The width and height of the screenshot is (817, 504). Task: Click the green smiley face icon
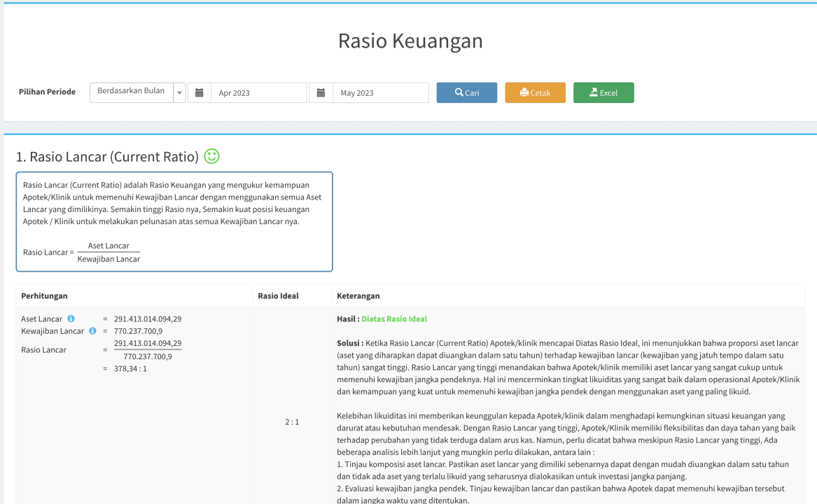pyautogui.click(x=211, y=157)
